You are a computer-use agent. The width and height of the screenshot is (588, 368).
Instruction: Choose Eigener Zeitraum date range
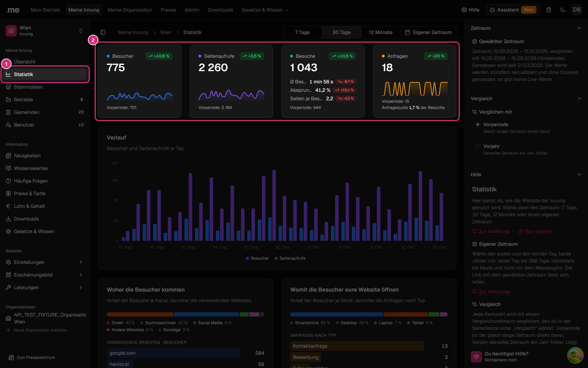click(428, 32)
